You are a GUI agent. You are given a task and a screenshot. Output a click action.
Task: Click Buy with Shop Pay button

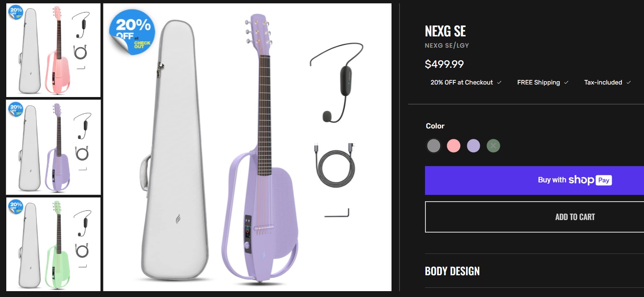pos(534,180)
